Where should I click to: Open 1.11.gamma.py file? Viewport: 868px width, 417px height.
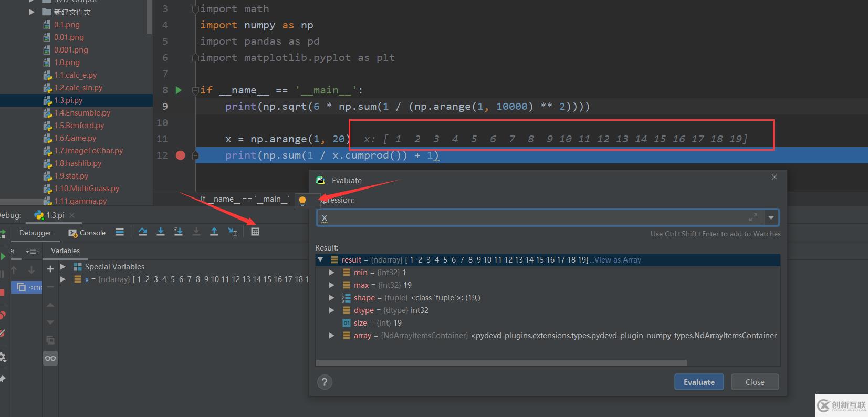click(x=80, y=201)
